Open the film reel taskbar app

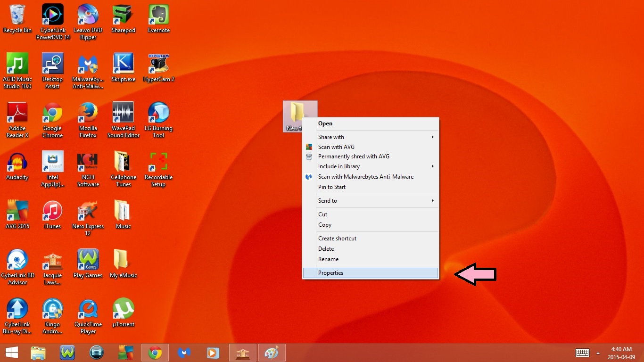coord(96,353)
